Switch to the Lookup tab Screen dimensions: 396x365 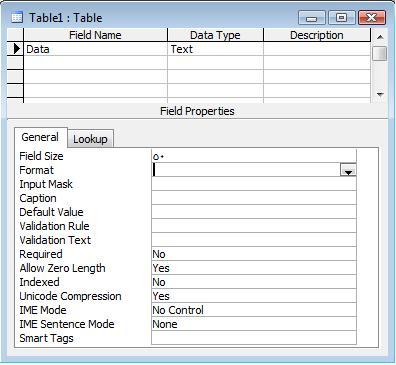tap(90, 139)
